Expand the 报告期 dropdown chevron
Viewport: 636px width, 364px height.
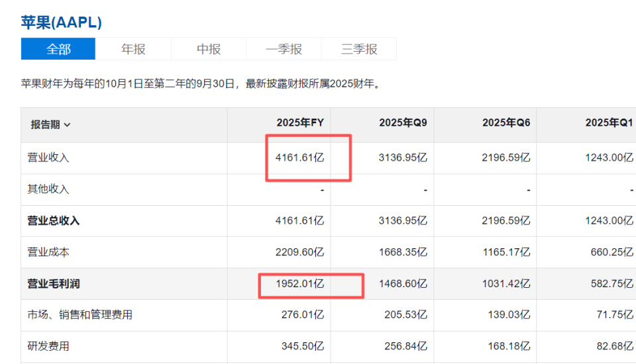click(68, 124)
